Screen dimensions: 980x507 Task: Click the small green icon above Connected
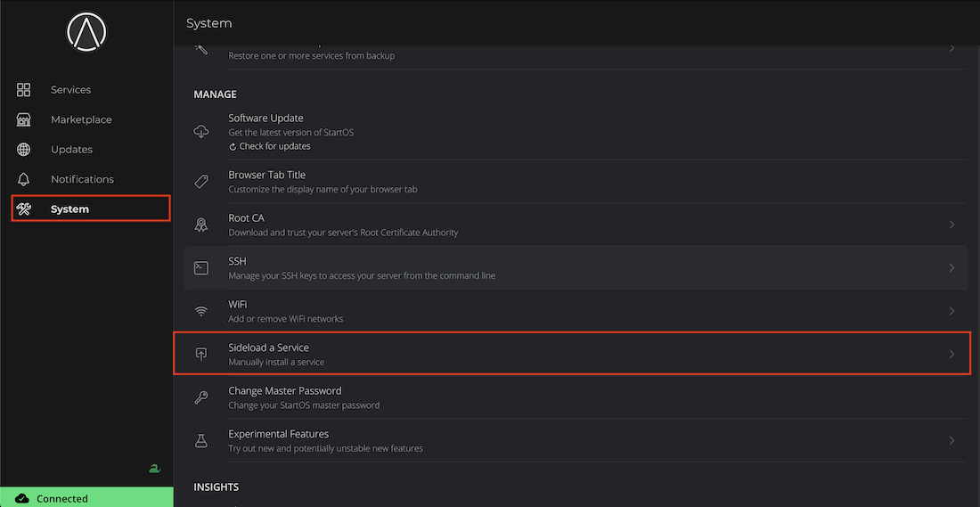coord(154,469)
